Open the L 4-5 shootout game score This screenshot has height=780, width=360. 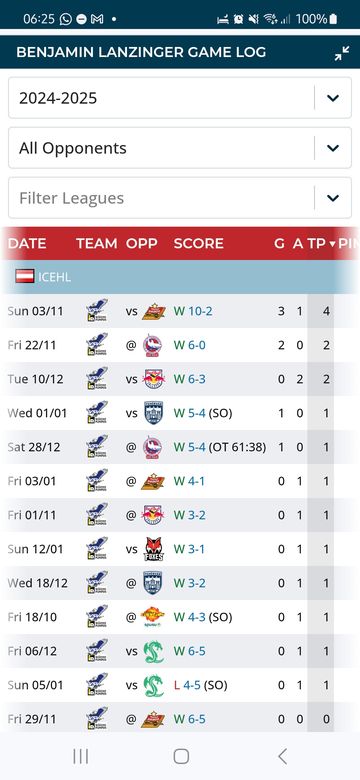tap(200, 685)
